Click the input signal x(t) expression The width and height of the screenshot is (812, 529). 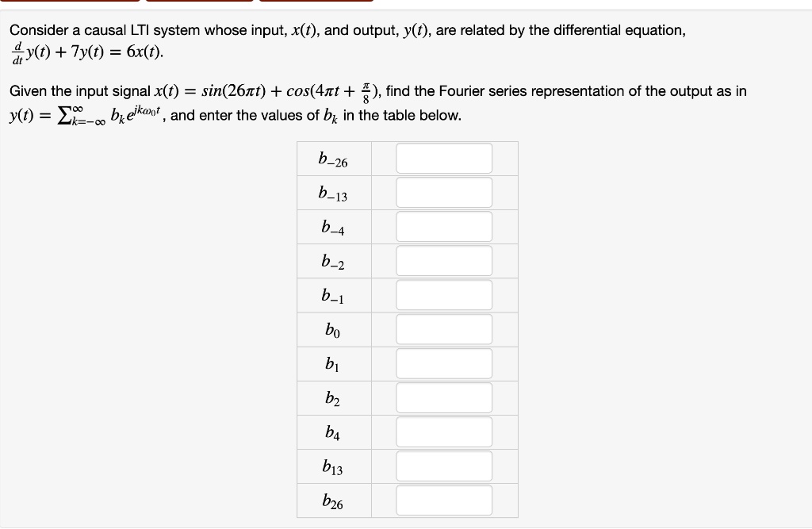[262, 90]
